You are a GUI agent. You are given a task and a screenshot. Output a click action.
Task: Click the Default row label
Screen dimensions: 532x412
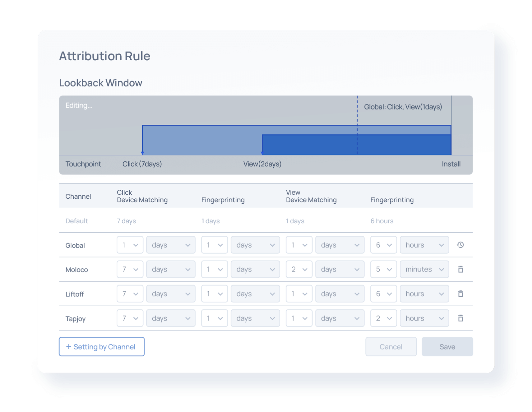(x=77, y=221)
